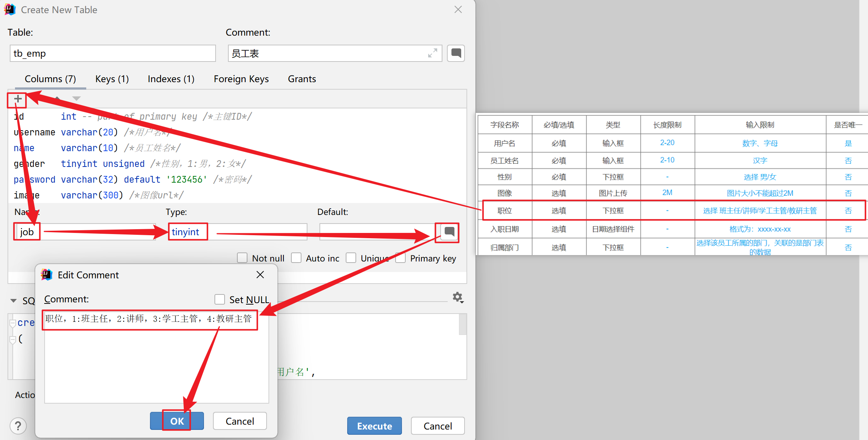Select the gender tinyint unsigned column row
Viewport: 868px width, 440px height.
point(237,164)
